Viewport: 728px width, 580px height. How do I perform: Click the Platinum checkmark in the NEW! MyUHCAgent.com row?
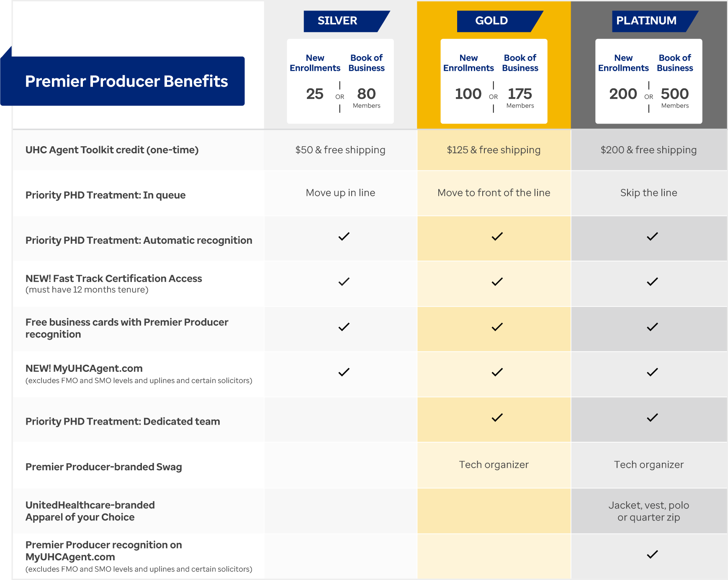[652, 372]
